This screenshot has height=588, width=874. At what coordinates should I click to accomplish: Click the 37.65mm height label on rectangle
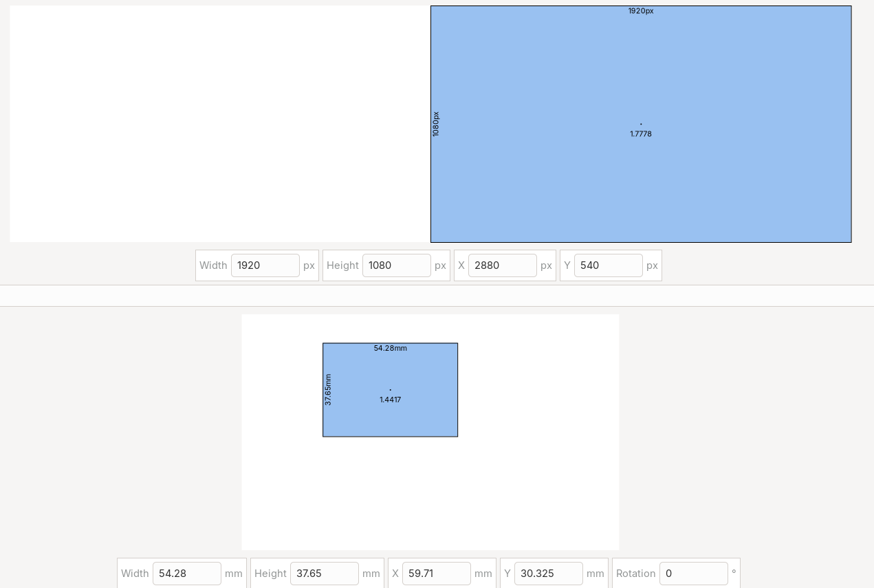pyautogui.click(x=328, y=390)
